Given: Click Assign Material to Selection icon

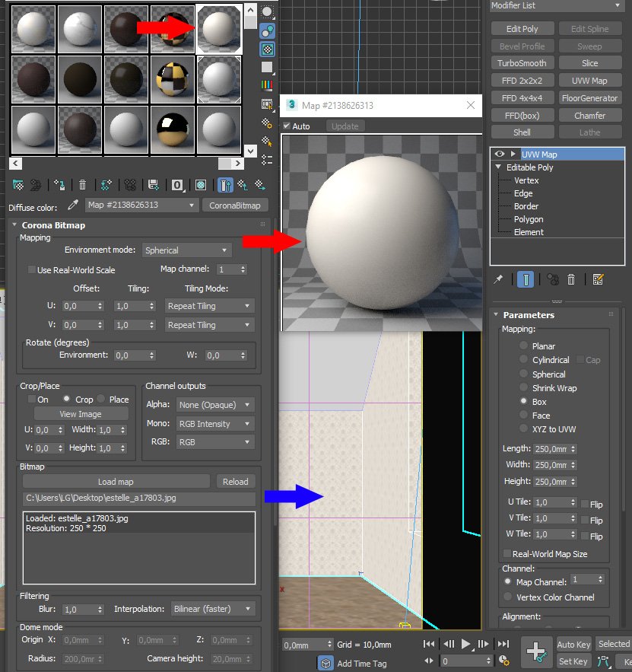Looking at the screenshot, I should (x=59, y=185).
